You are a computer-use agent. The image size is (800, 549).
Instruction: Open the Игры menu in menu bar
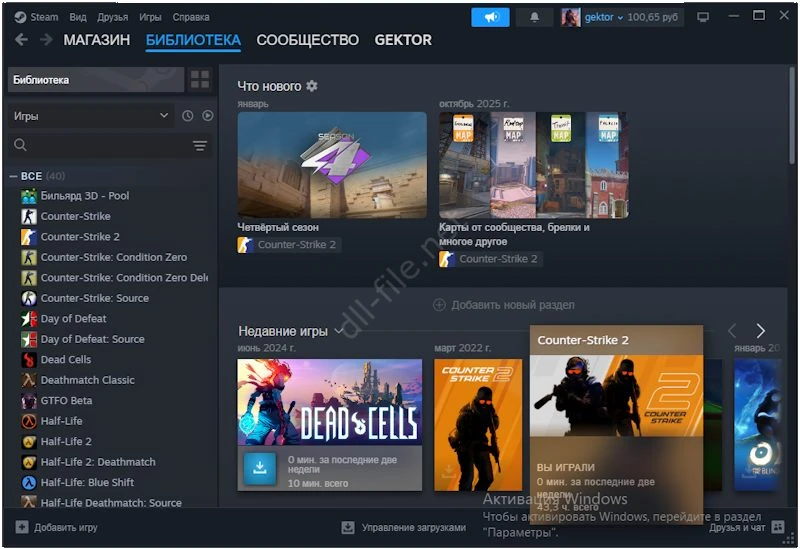151,17
